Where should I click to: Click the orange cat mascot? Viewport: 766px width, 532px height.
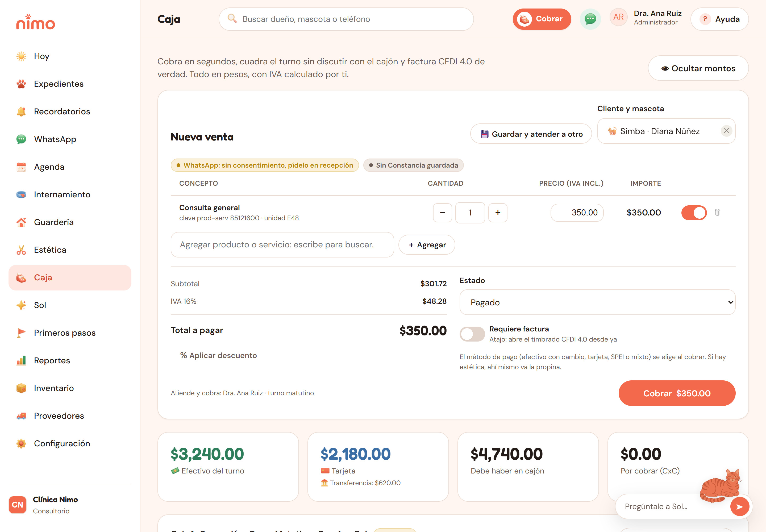tap(721, 486)
